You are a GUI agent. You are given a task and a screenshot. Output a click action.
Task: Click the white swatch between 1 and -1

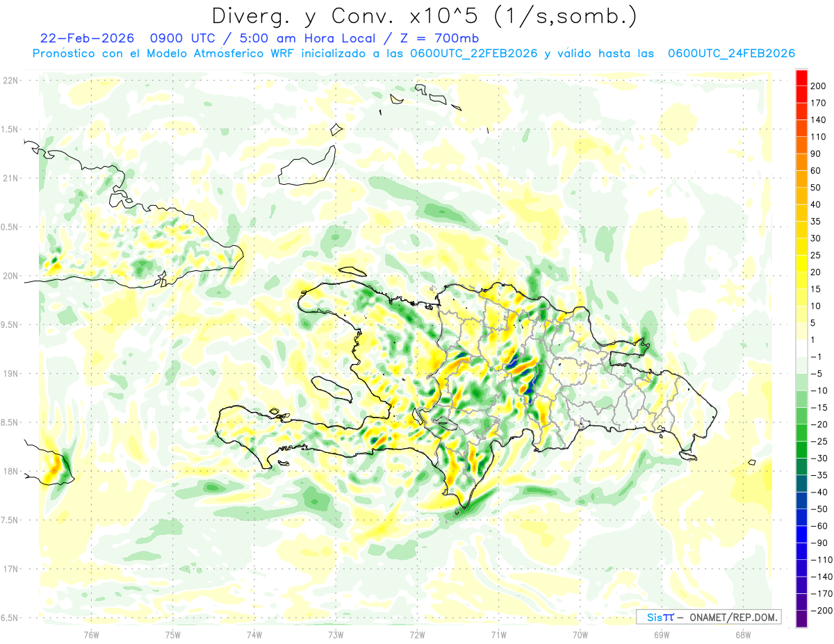[x=801, y=348]
